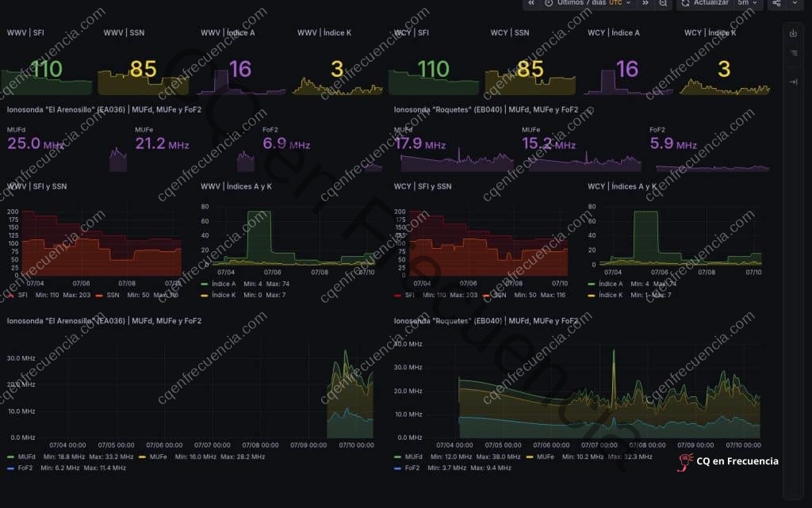Click the WCY Índice K value 3
This screenshot has height=508, width=812.
tap(724, 69)
